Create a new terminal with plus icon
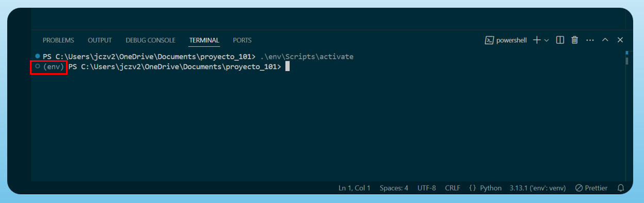This screenshot has height=203, width=644. [537, 40]
